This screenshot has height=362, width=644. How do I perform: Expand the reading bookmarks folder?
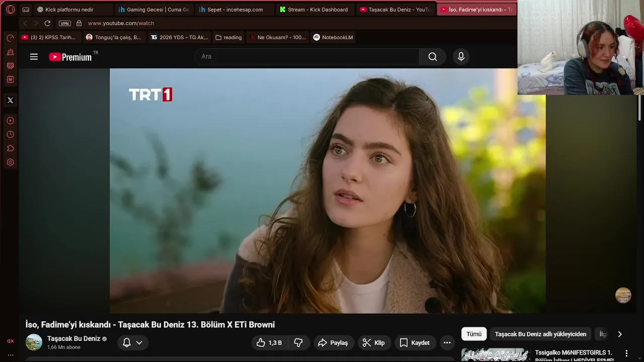228,37
